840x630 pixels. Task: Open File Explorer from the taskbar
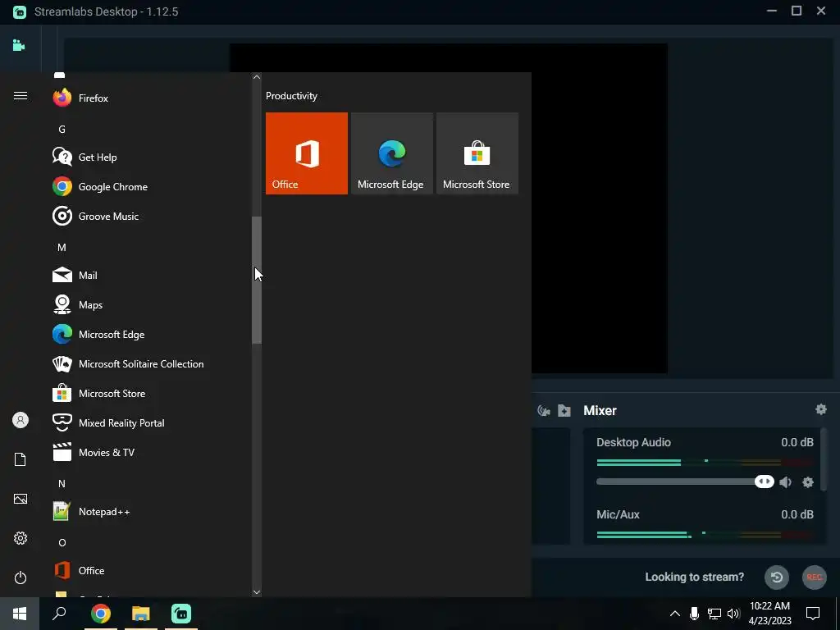(141, 614)
